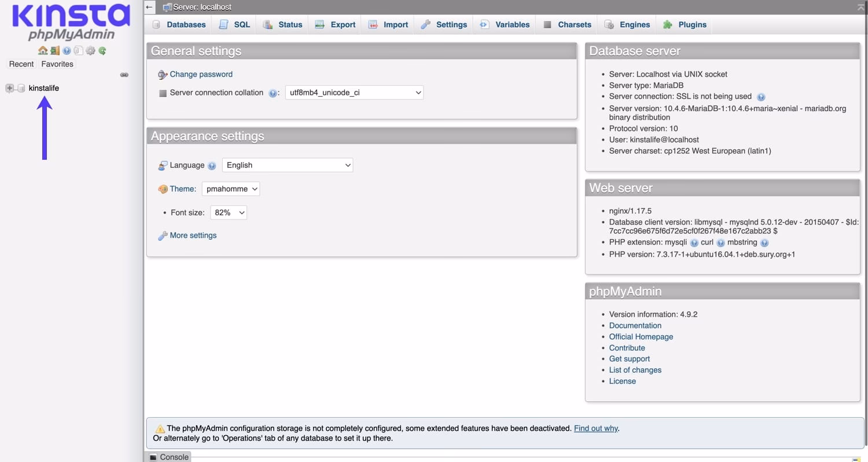Open the Language selection dropdown
The height and width of the screenshot is (462, 868).
pos(287,165)
